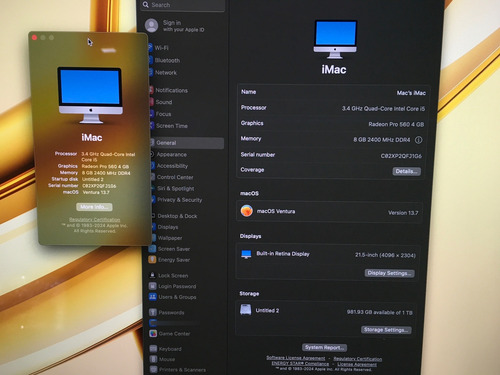Click the search magnifier icon
The width and height of the screenshot is (500, 375).
(146, 5)
